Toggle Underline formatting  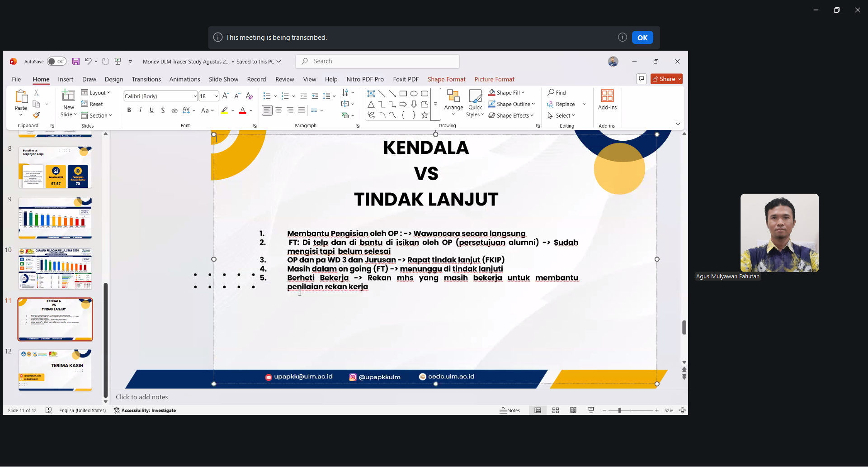point(151,110)
